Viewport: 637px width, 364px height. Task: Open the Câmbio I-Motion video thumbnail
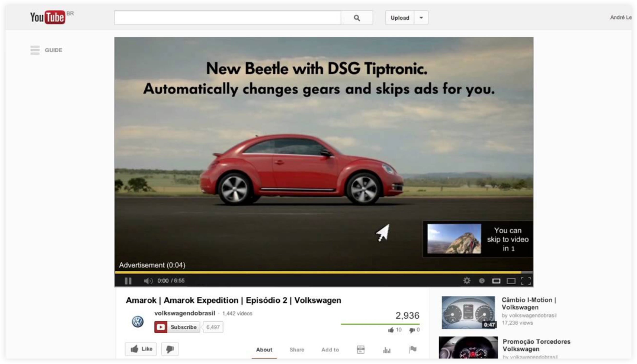[x=468, y=312]
